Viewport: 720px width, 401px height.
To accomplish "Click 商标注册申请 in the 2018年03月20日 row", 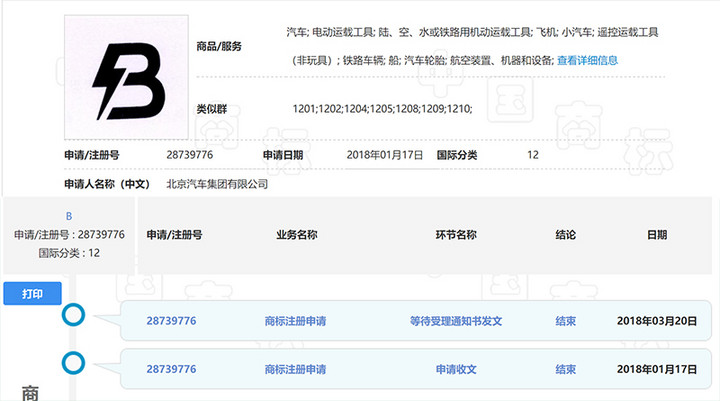I will pos(295,321).
